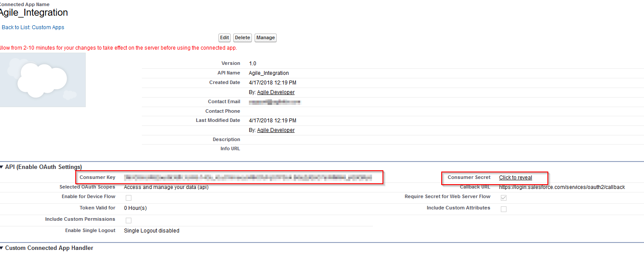The height and width of the screenshot is (256, 644).
Task: Click the Edit button
Action: pyautogui.click(x=225, y=38)
